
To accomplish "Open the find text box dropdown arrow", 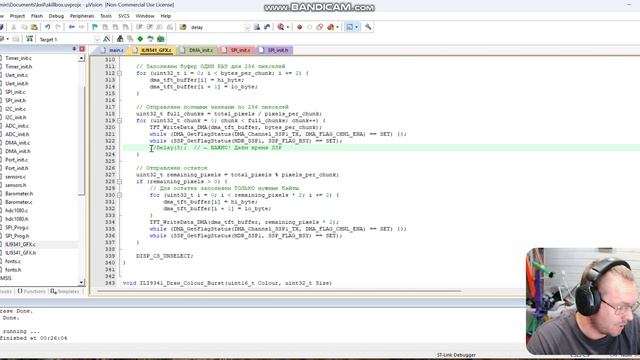I will 247,27.
